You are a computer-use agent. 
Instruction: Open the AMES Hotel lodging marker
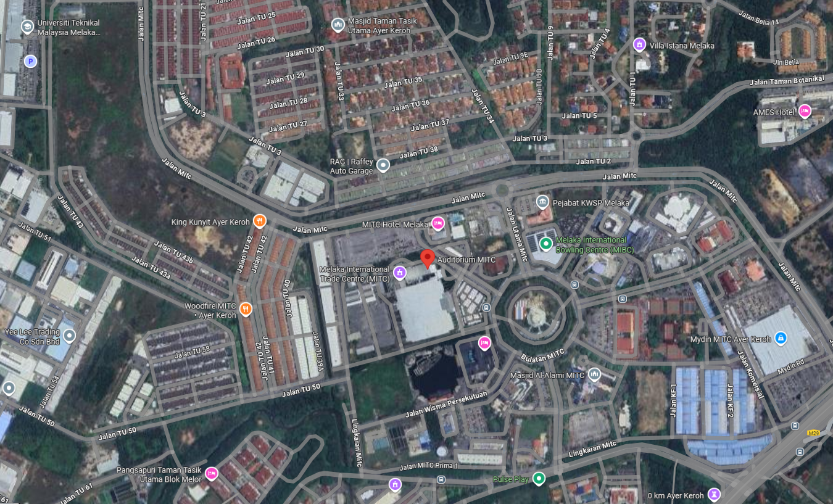[x=804, y=112]
